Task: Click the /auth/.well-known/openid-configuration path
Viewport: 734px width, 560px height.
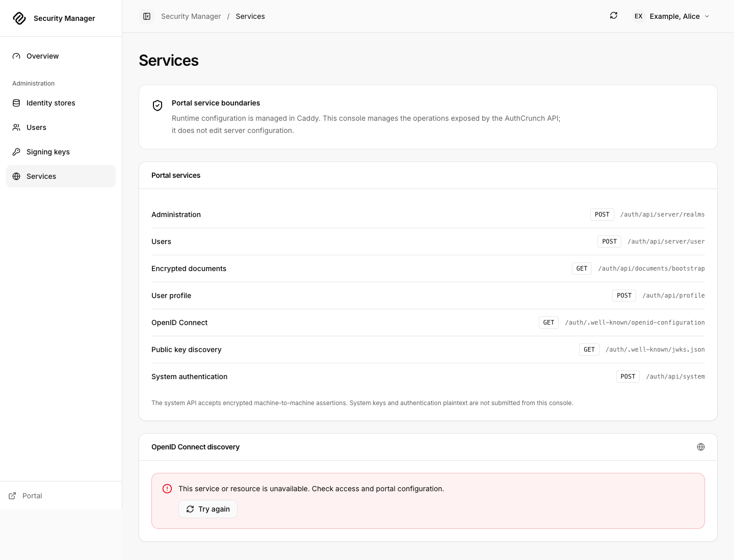Action: pyautogui.click(x=635, y=323)
